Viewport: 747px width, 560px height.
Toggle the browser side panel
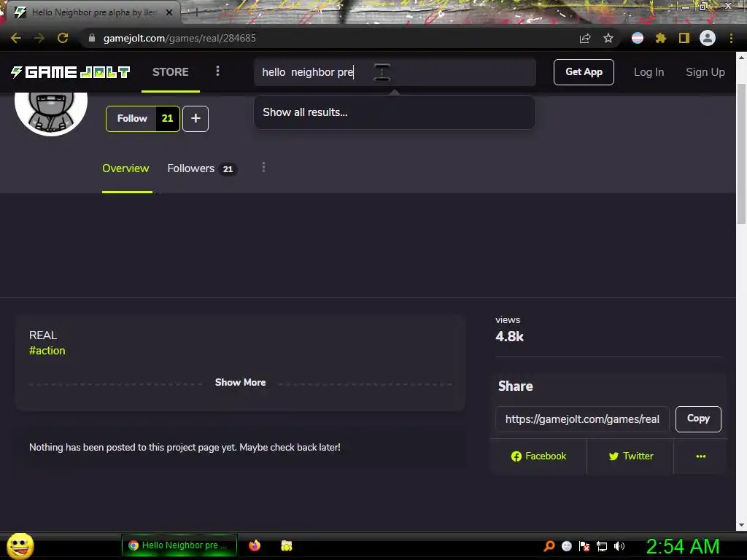tap(684, 38)
